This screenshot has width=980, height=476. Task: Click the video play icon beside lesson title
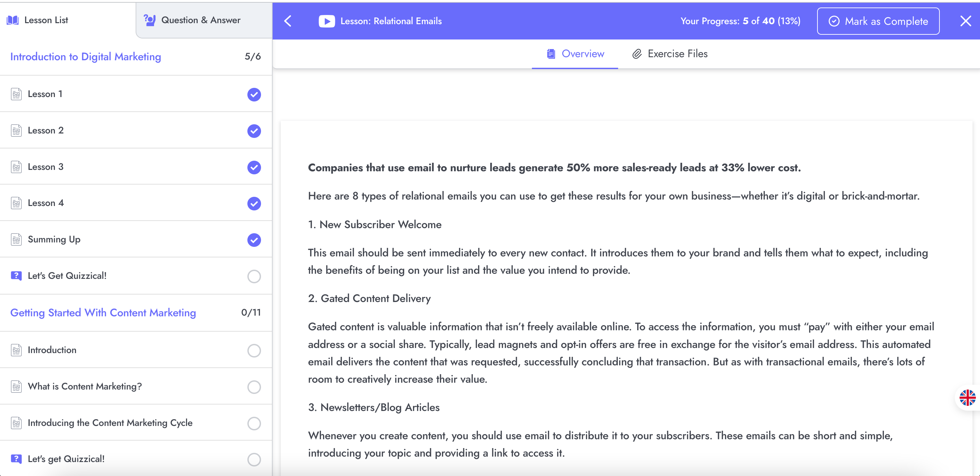327,21
